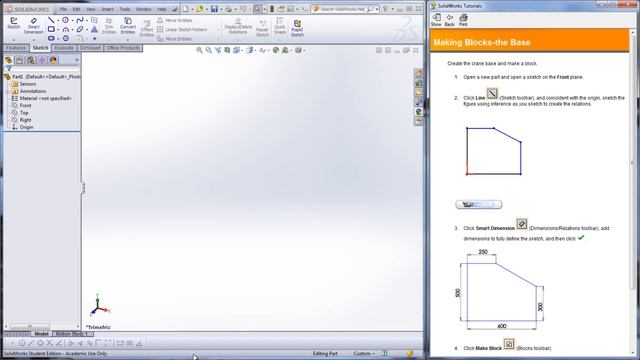Image resolution: width=640 pixels, height=360 pixels.
Task: Open the PropertyManager tab
Action: (19, 60)
